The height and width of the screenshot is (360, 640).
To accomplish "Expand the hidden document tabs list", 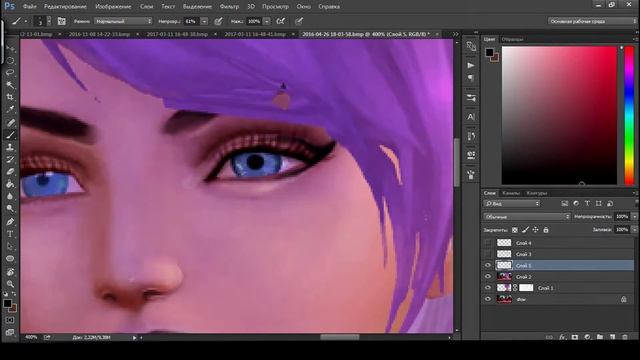I will pos(456,34).
